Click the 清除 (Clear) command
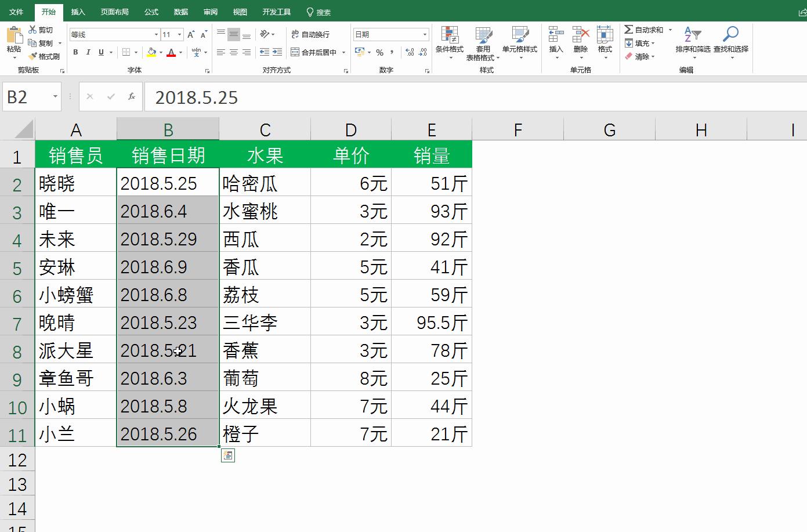This screenshot has width=807, height=532. coord(640,56)
